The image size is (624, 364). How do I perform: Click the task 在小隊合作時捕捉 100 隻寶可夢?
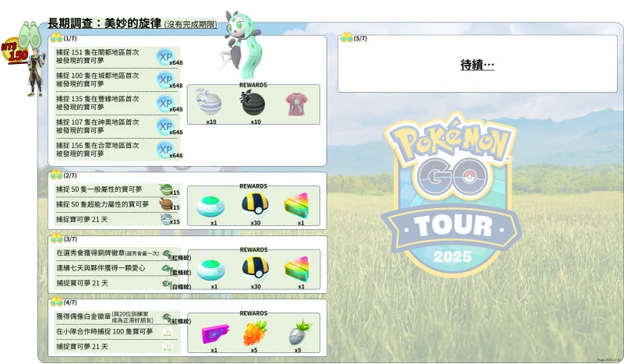pyautogui.click(x=105, y=331)
